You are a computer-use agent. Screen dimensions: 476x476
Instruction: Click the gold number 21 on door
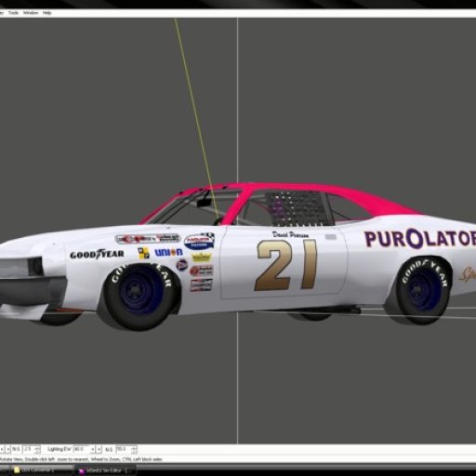click(x=286, y=265)
